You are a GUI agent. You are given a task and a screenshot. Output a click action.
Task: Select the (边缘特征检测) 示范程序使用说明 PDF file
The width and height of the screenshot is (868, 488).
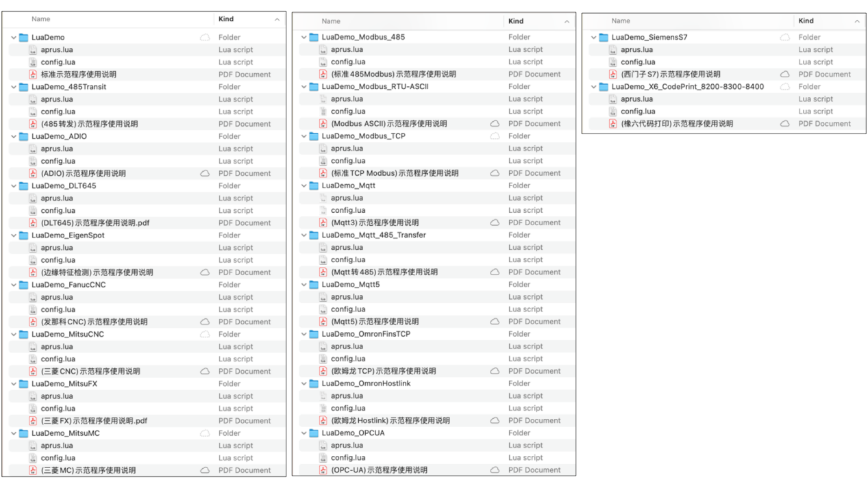pyautogui.click(x=97, y=272)
